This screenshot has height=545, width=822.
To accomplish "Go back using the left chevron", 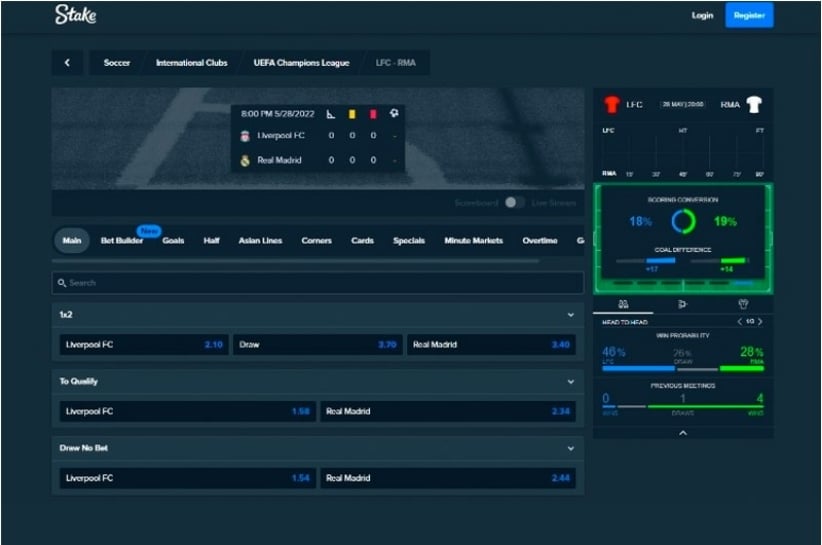I will [x=67, y=62].
